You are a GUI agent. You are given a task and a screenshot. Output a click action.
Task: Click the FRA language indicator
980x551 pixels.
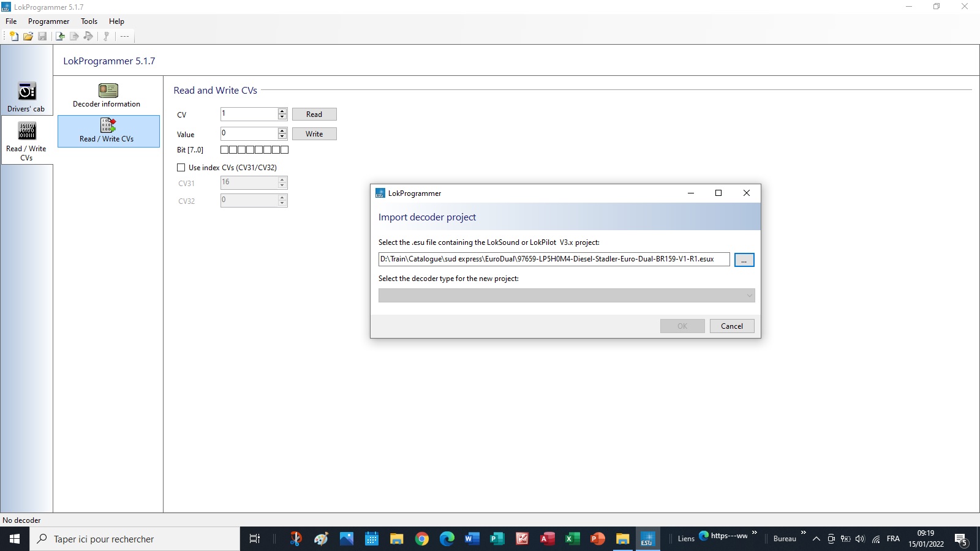click(893, 539)
